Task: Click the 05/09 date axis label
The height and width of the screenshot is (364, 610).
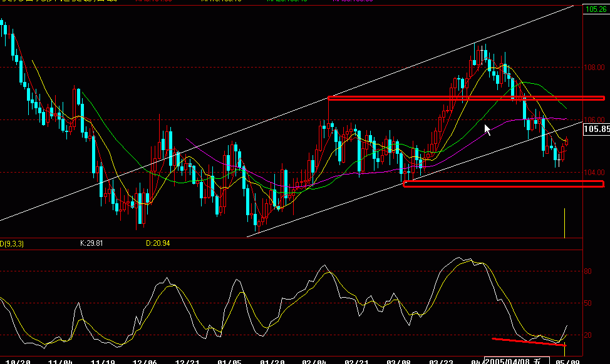Action: 567,361
